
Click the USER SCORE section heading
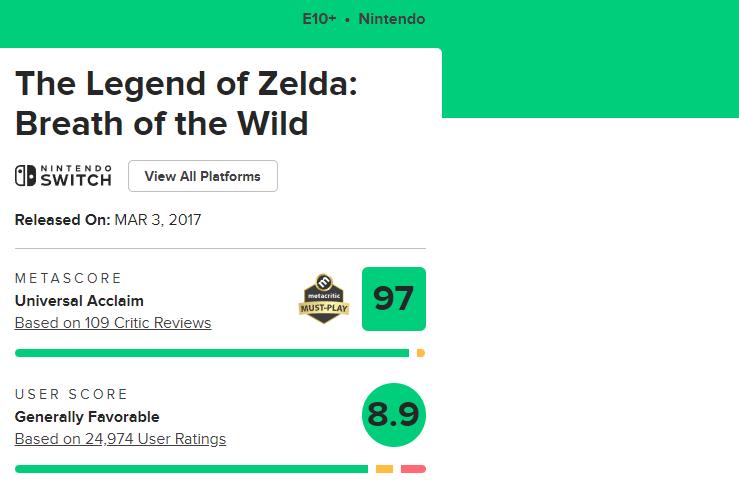[x=72, y=394]
